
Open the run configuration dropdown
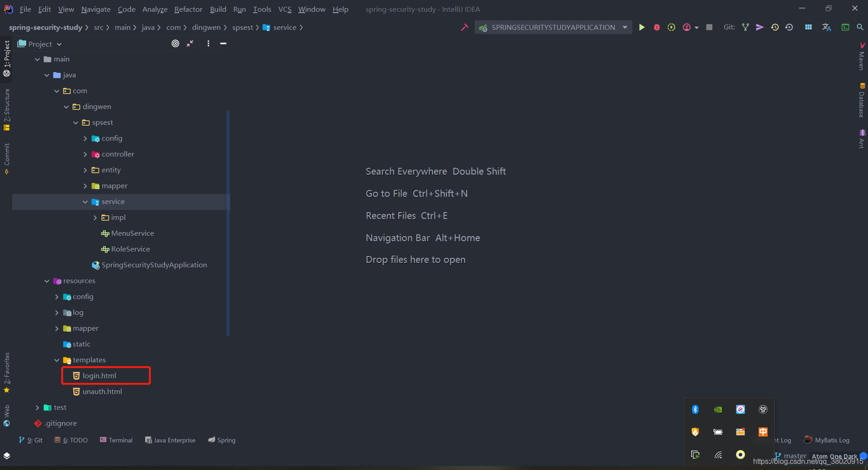(553, 28)
